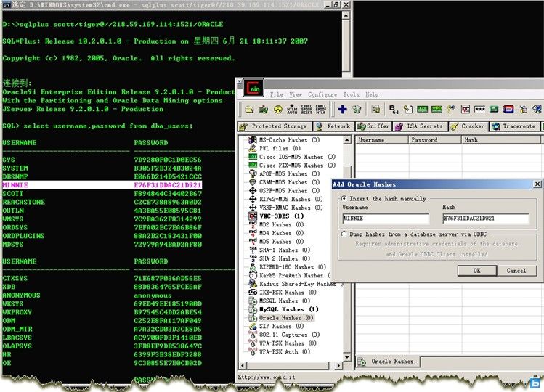Screen dimensions: 544x392
Task: Sort by the Username column header
Action: [382, 140]
